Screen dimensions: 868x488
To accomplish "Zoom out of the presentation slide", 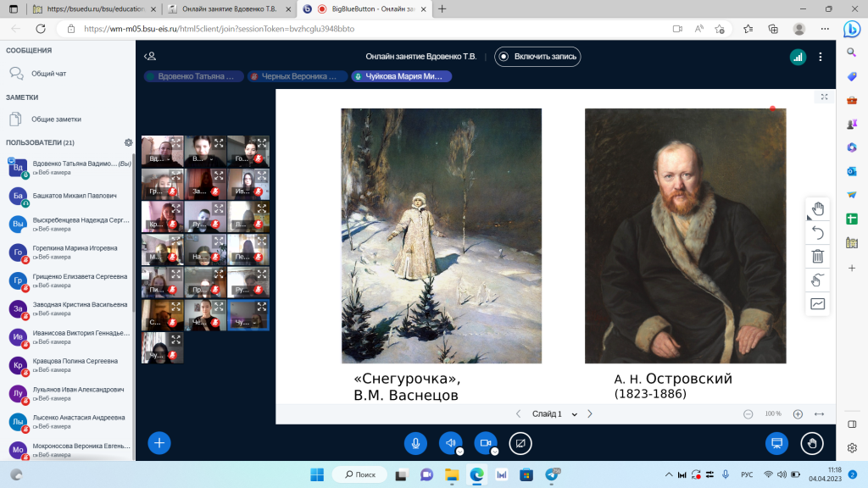I will [x=748, y=413].
